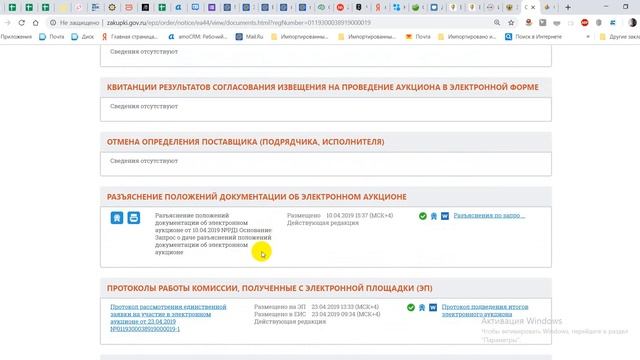Viewport: 640px width, 360px height.
Task: Click the green checkmark beside Разъяснения по запро...
Action: (x=423, y=216)
